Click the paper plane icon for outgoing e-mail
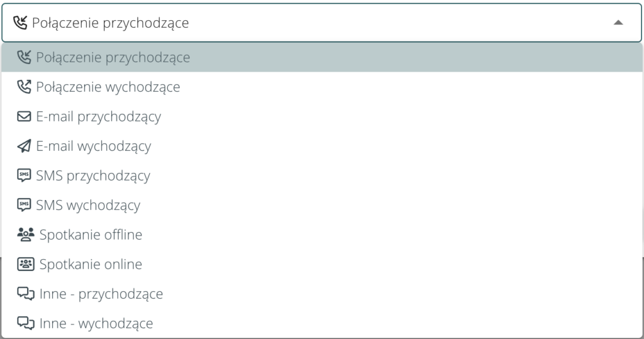 (x=24, y=147)
